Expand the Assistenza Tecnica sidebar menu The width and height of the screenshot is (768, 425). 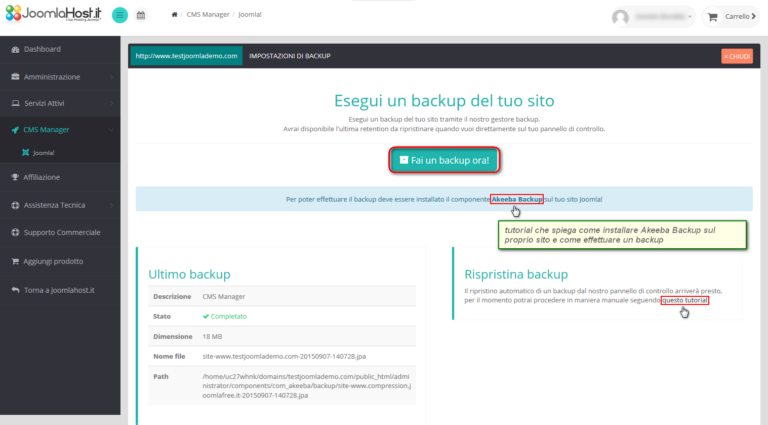pos(60,205)
